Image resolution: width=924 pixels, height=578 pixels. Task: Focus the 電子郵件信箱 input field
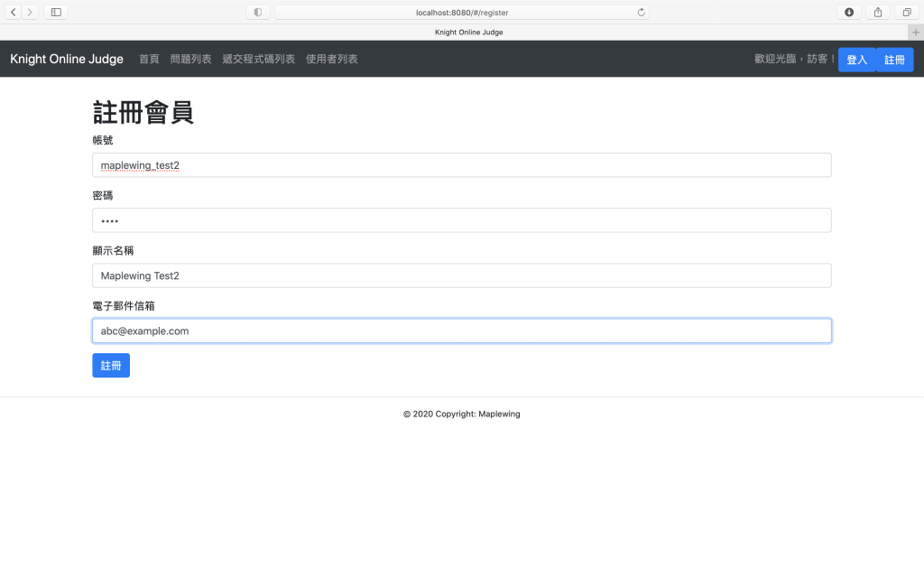(462, 331)
